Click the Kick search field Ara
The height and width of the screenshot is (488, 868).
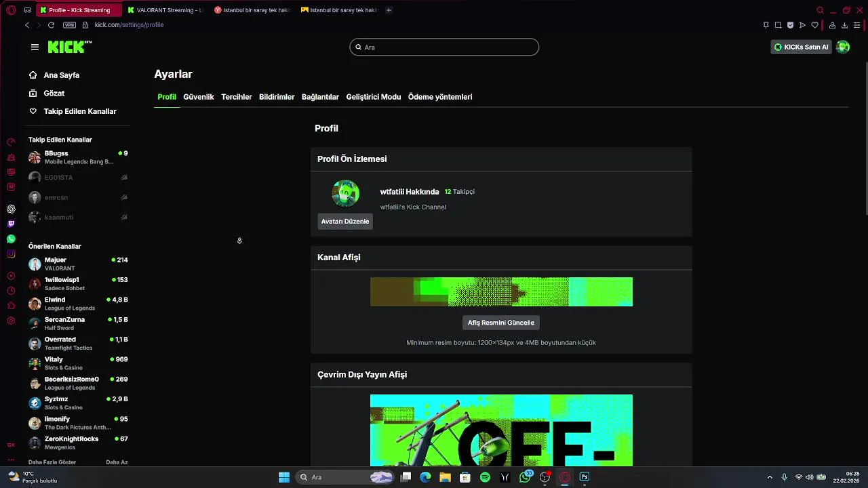(x=444, y=47)
